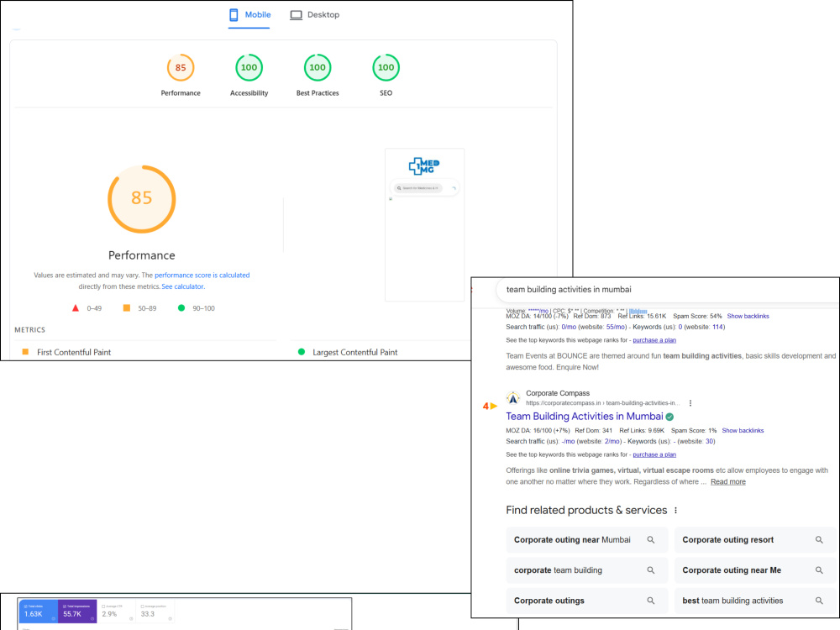Click the First Contentful Paint metric
Screen dimensions: 840x630
[x=74, y=352]
